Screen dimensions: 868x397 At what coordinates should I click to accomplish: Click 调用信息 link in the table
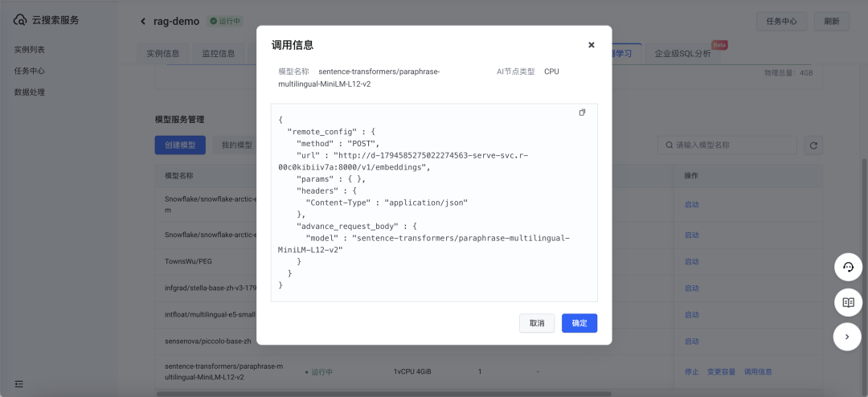[x=758, y=371]
